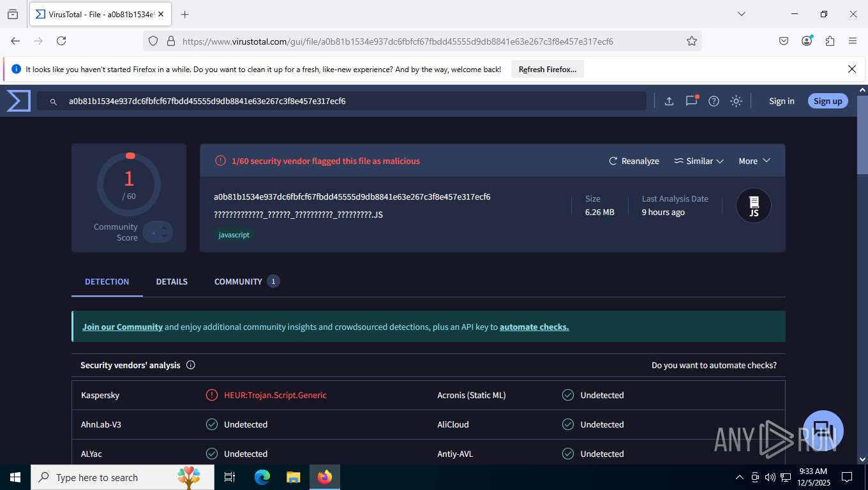868x490 pixels.
Task: Open File Explorer from taskbar
Action: tap(293, 477)
